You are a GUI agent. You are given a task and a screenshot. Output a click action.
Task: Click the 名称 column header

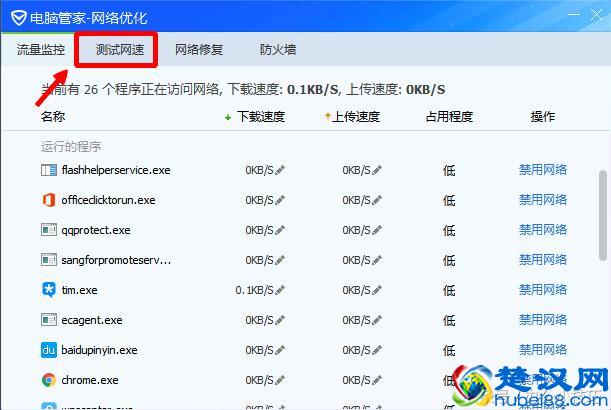53,116
